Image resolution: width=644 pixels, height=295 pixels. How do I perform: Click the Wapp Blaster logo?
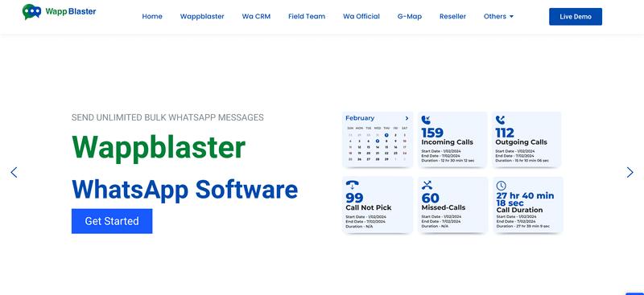(59, 11)
